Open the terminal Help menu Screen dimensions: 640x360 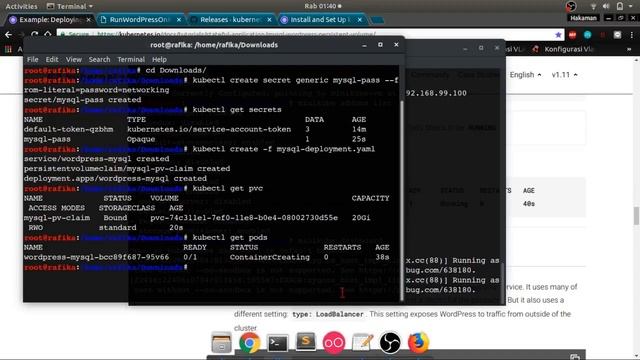click(159, 60)
